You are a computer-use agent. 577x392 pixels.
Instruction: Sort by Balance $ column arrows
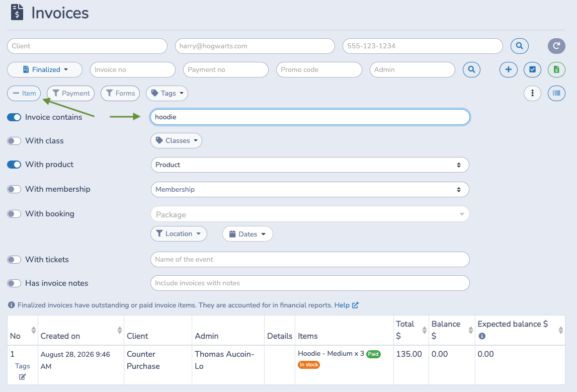pos(471,330)
